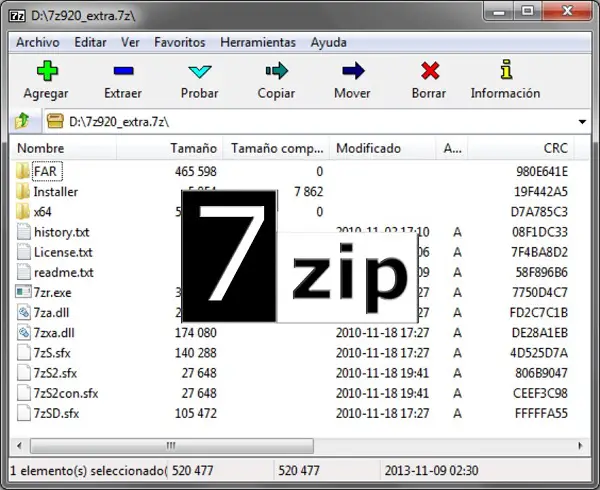The width and height of the screenshot is (600, 490).
Task: Sort by CRC column header
Action: pyautogui.click(x=520, y=148)
